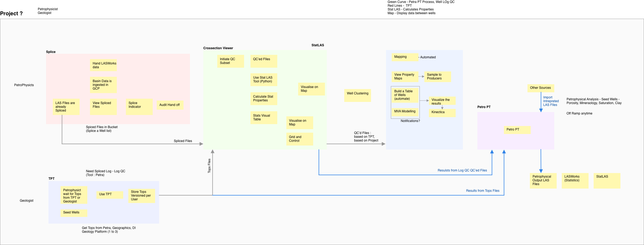644x245 pixels.
Task: Select the 'LASWorks (Statistics)' sticky note
Action: (x=575, y=181)
